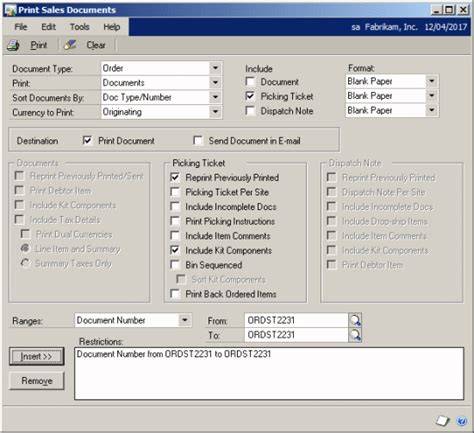Check the Include Document checkbox
Image resolution: width=474 pixels, height=433 pixels.
pos(250,81)
